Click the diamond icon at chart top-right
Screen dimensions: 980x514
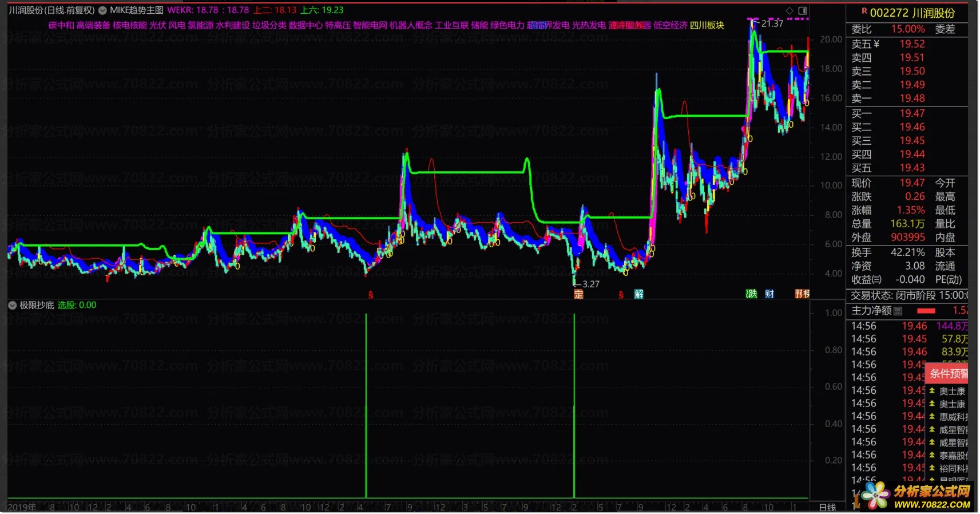click(x=789, y=11)
